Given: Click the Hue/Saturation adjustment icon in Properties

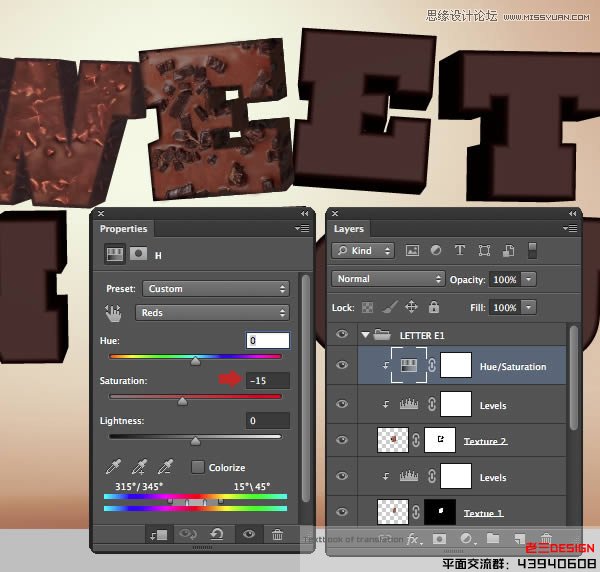Looking at the screenshot, I should tap(115, 254).
